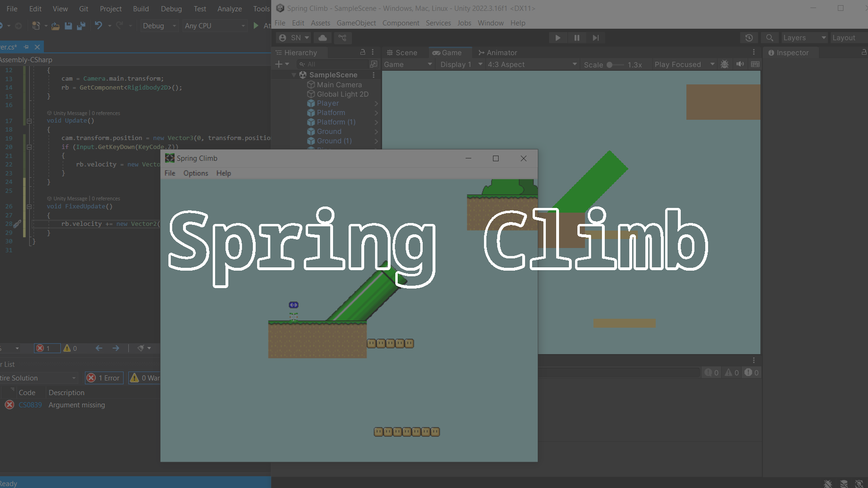Open the SN account dropdown in Unity

click(294, 38)
